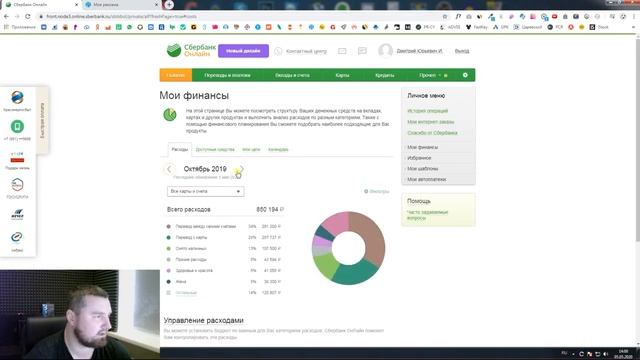Open settings gear in green navbar
This screenshot has width=640, height=360.
(465, 75)
